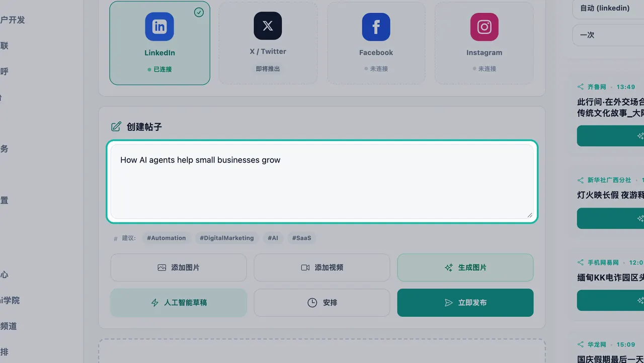The height and width of the screenshot is (363, 644).
Task: Click the share icon beside 新华社广西分社
Action: click(x=581, y=180)
